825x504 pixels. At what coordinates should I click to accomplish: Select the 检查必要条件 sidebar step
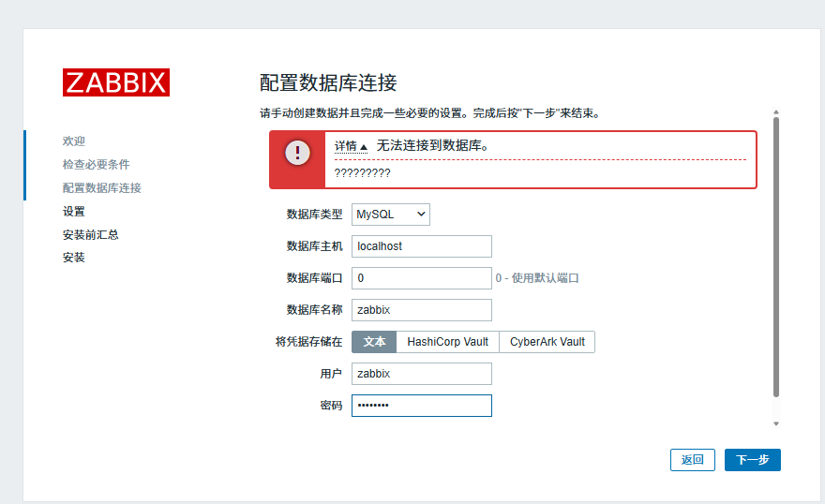(97, 165)
